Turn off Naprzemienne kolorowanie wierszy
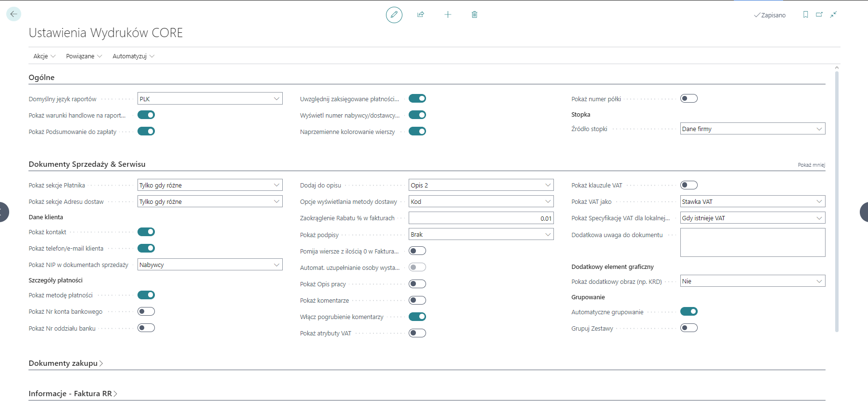This screenshot has height=414, width=868. [417, 131]
